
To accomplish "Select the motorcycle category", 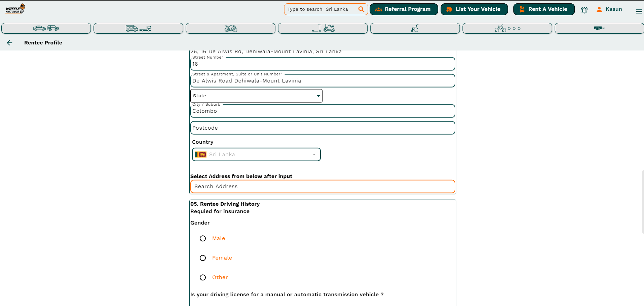I will click(x=230, y=28).
